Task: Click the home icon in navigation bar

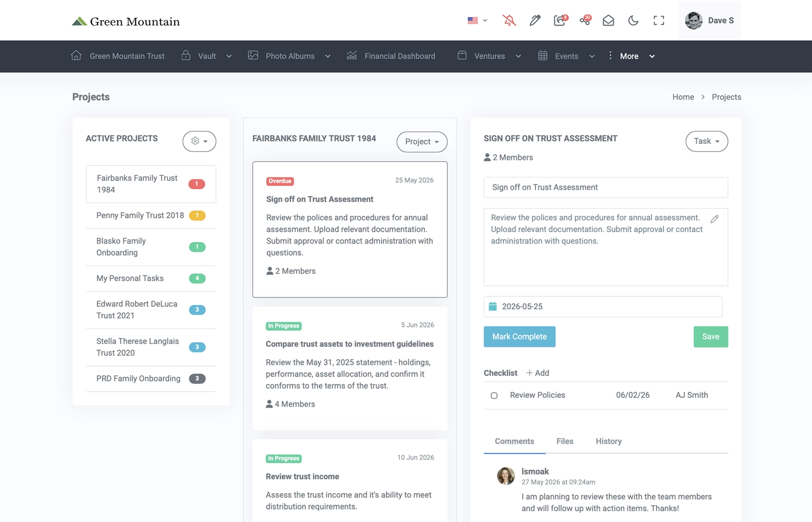Action: (x=76, y=56)
